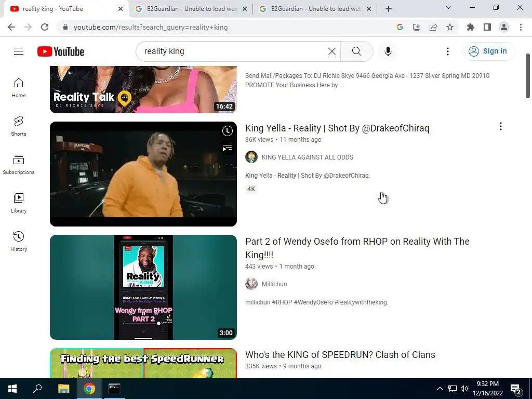
Task: Click the 4K badge on King Yella video
Action: tap(251, 189)
